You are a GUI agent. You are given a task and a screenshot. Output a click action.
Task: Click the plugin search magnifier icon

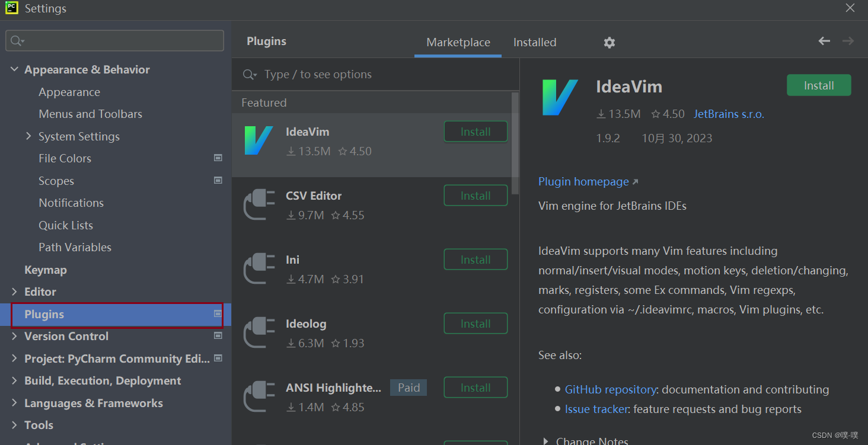[250, 75]
